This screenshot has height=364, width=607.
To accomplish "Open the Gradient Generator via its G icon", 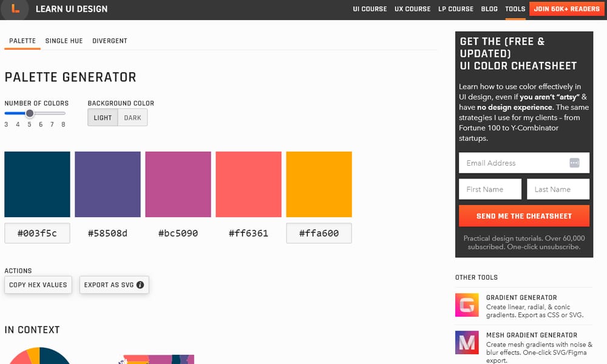I will pos(466,306).
